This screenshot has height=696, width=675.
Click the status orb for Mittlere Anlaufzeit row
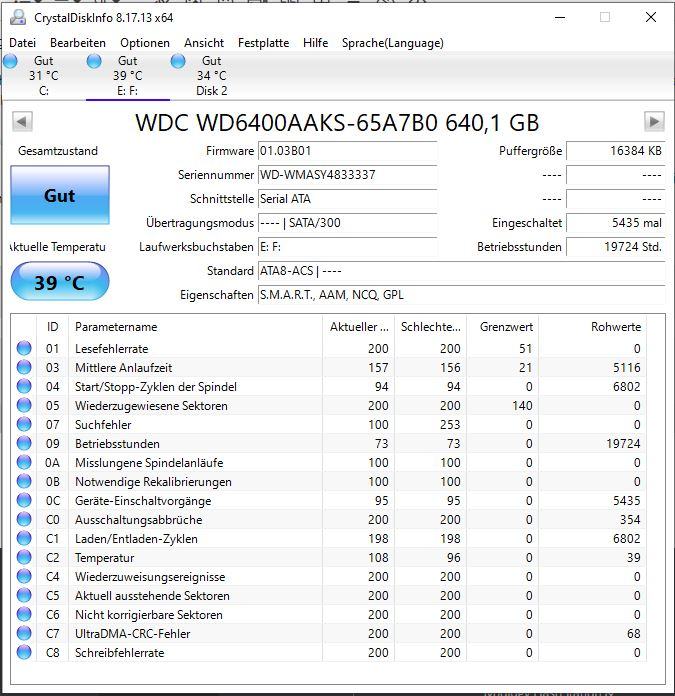[24, 368]
